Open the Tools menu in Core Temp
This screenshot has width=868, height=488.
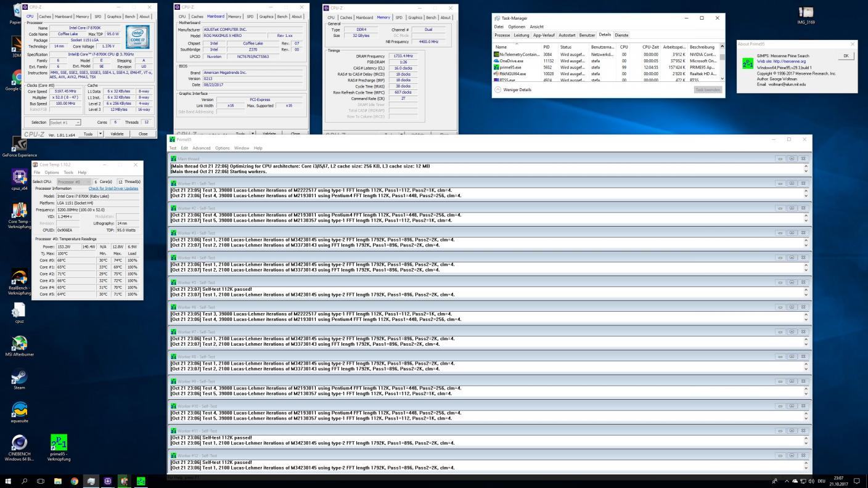pyautogui.click(x=68, y=173)
